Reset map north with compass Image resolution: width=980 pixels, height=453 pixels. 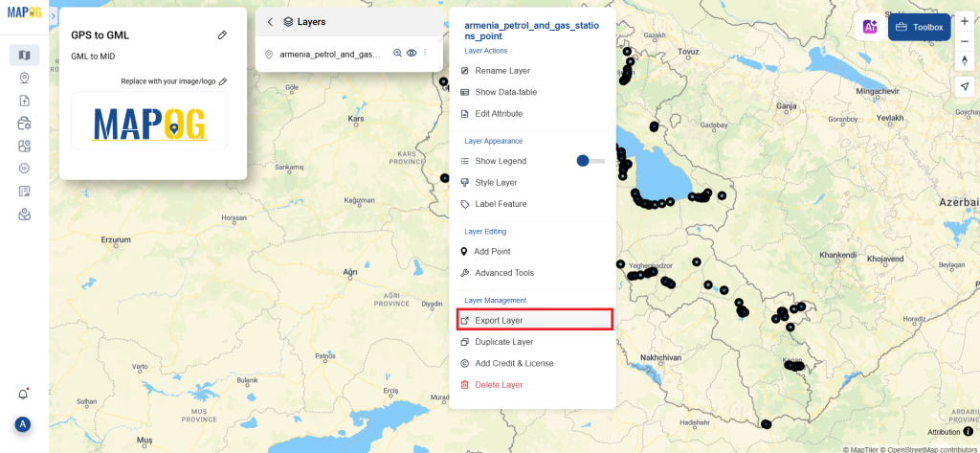965,60
